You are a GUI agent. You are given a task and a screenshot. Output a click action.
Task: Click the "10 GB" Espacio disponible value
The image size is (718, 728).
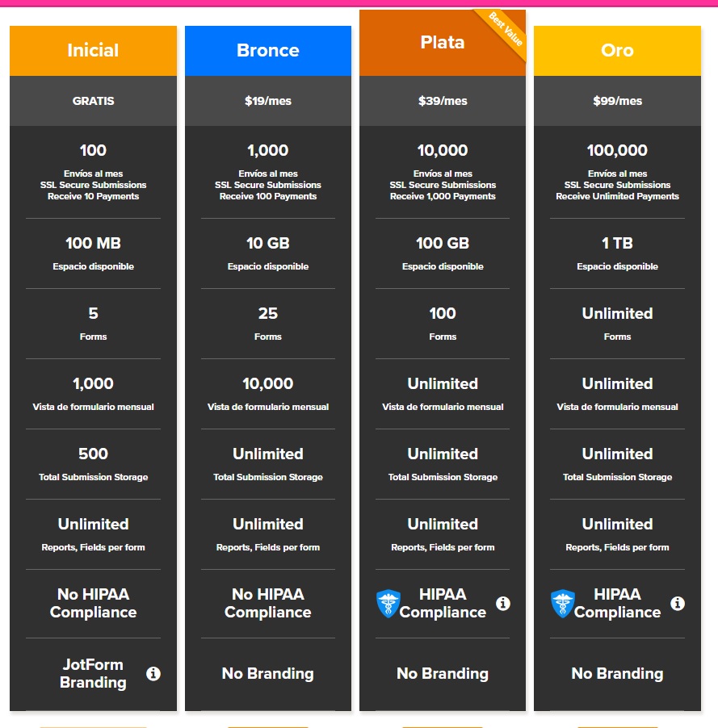(268, 243)
